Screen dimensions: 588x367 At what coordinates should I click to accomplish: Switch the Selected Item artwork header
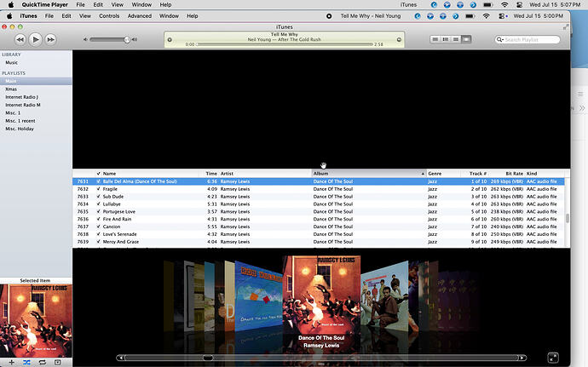pyautogui.click(x=35, y=280)
